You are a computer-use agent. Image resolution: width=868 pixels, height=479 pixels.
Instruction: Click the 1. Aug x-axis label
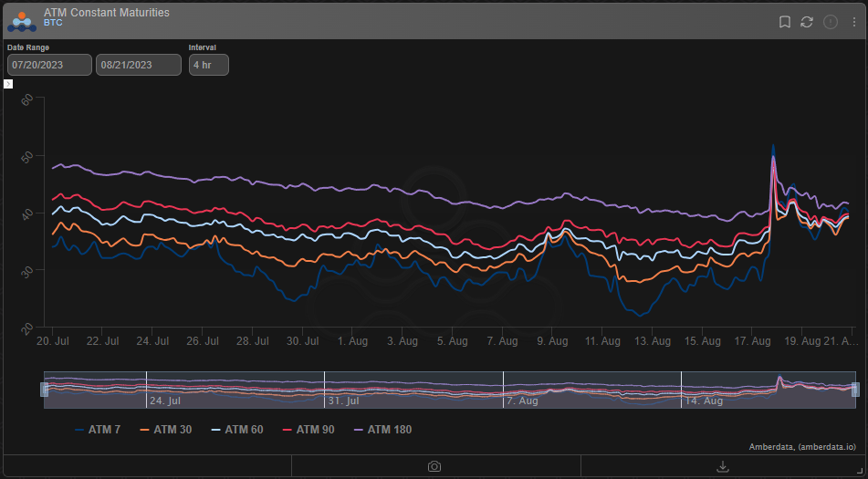coord(352,340)
